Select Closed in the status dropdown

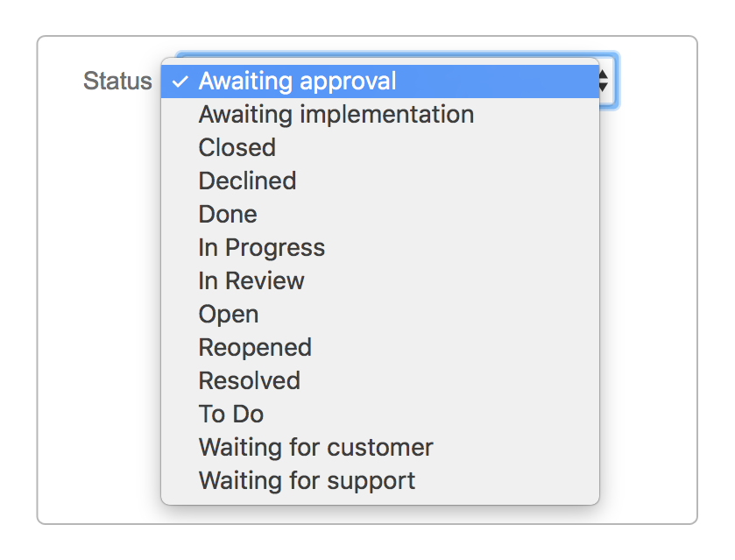(x=236, y=147)
